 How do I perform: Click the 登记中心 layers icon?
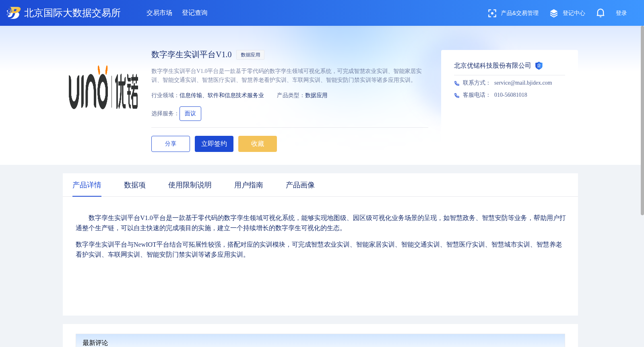[x=554, y=13]
